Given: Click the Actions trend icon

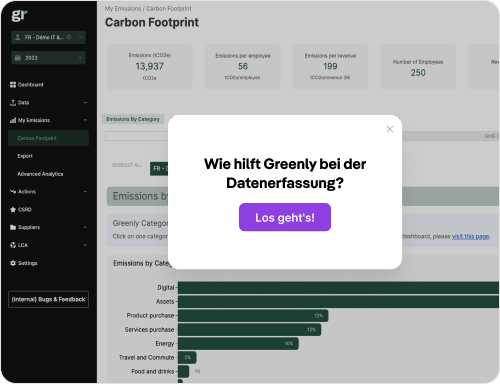Looking at the screenshot, I should tap(13, 192).
